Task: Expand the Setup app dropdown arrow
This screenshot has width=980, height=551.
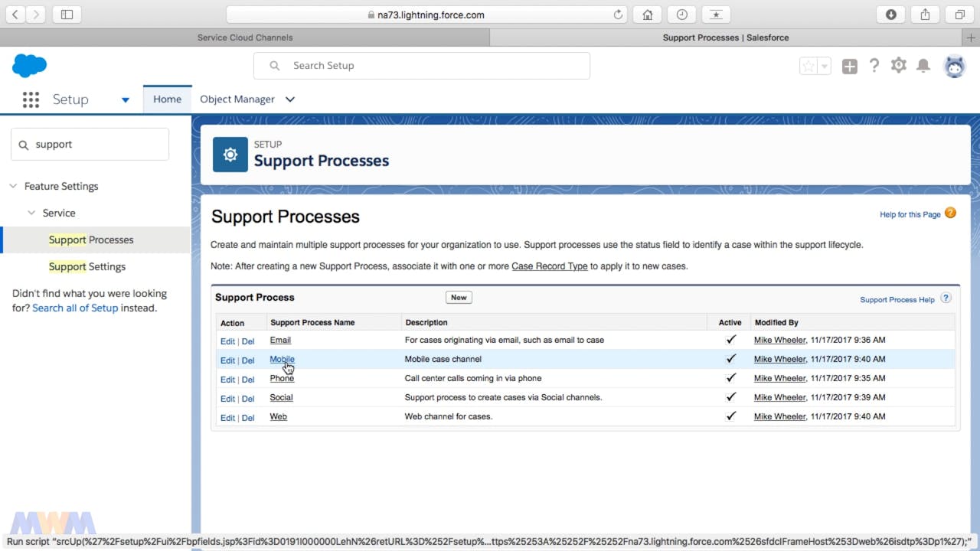Action: point(126,99)
